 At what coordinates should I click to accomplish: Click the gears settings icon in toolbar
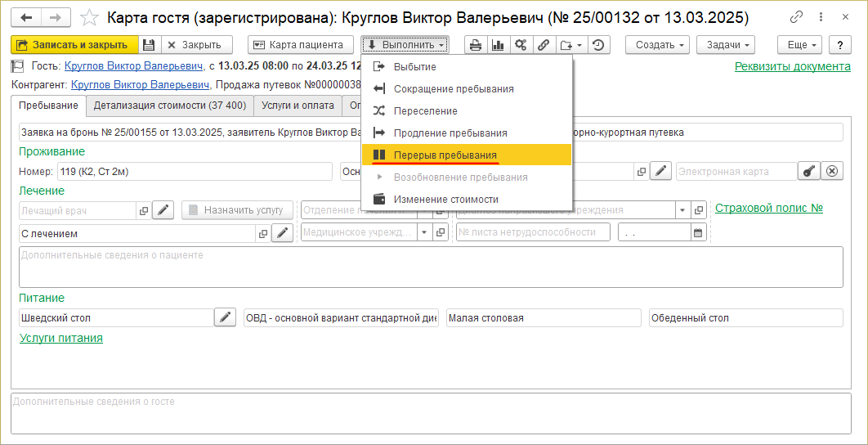(521, 45)
